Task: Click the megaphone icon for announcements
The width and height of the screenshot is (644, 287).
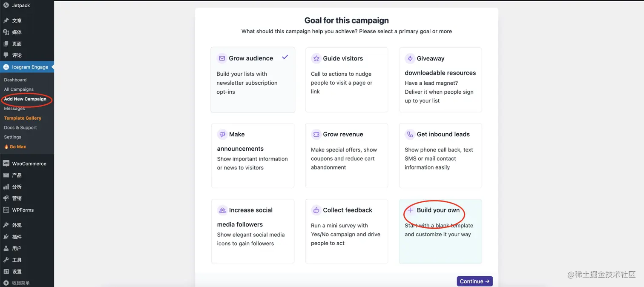Action: click(222, 134)
